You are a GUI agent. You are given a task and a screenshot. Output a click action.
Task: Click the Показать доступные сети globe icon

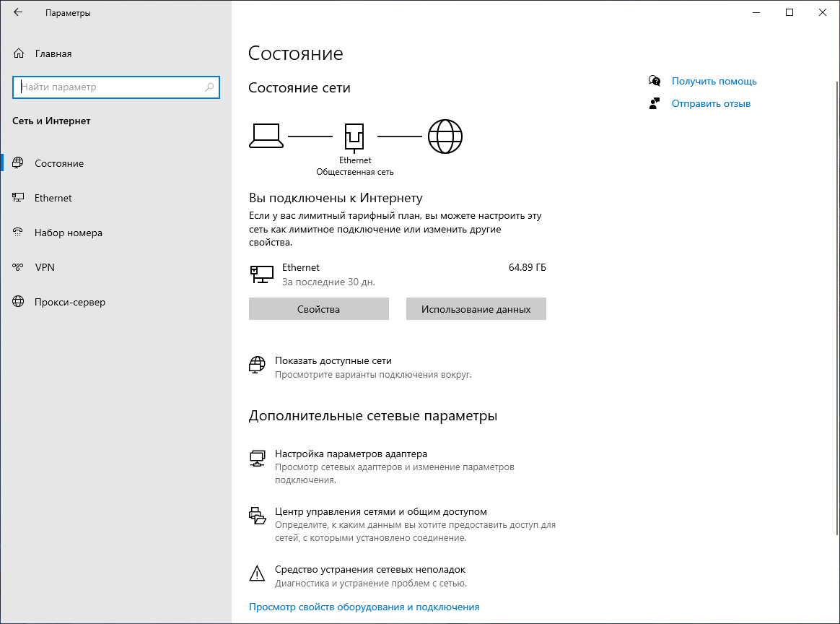coord(257,365)
